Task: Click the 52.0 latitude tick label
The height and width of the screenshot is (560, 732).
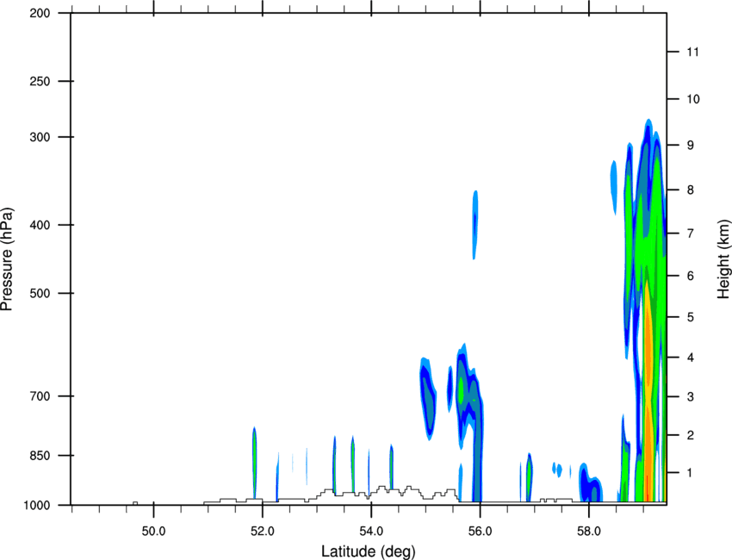Action: coord(263,532)
